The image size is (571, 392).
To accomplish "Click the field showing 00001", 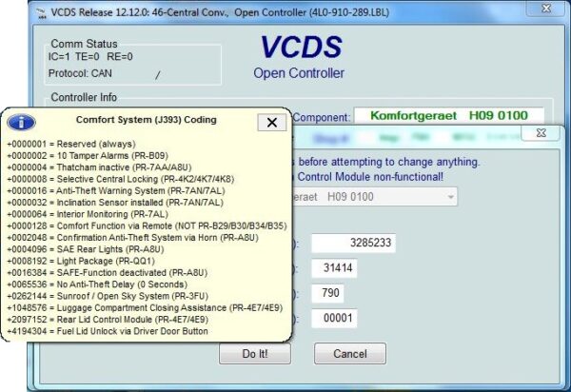I will (x=334, y=318).
